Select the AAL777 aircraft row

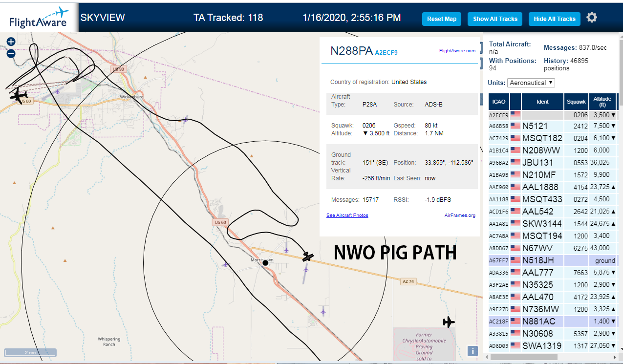tap(552, 273)
